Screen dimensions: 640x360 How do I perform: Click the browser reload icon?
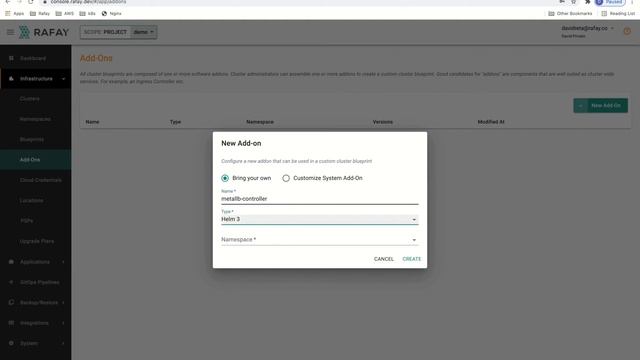point(31,2)
